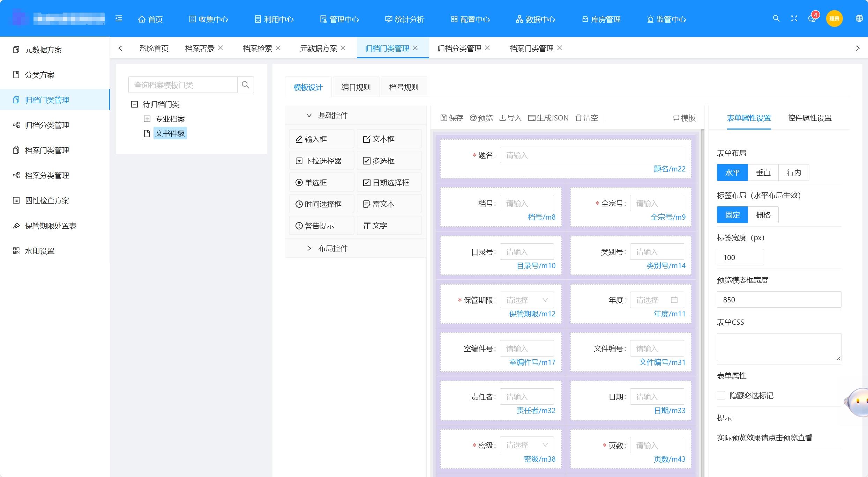
Task: Click 预览 to preview the form
Action: coord(481,118)
